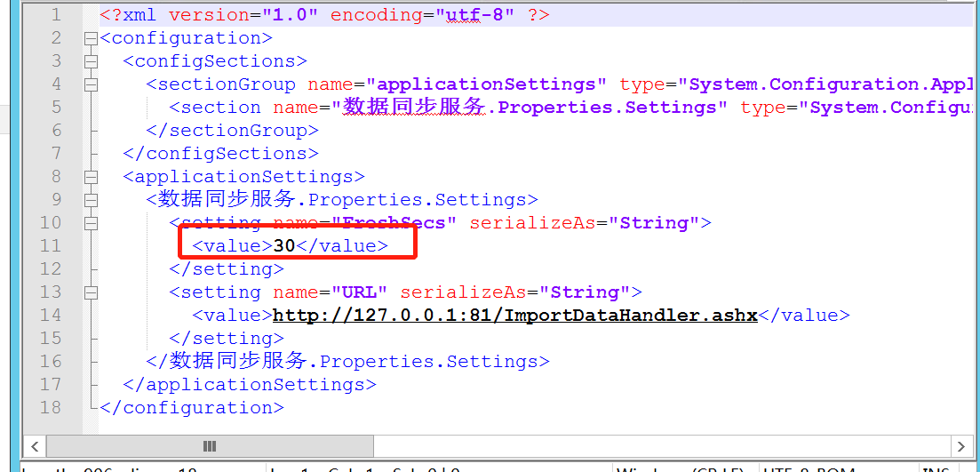Click "applicationSettings" name value on line 4
The height and width of the screenshot is (472, 980).
(487, 84)
